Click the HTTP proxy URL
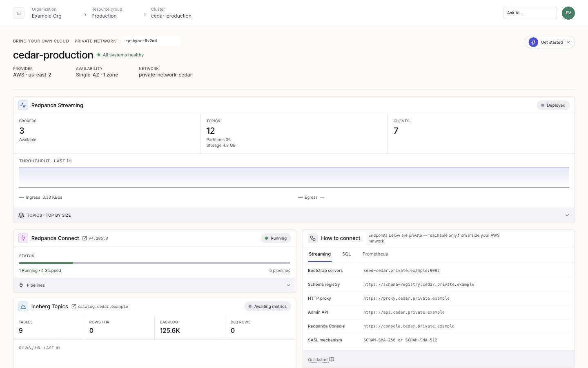 (x=406, y=298)
